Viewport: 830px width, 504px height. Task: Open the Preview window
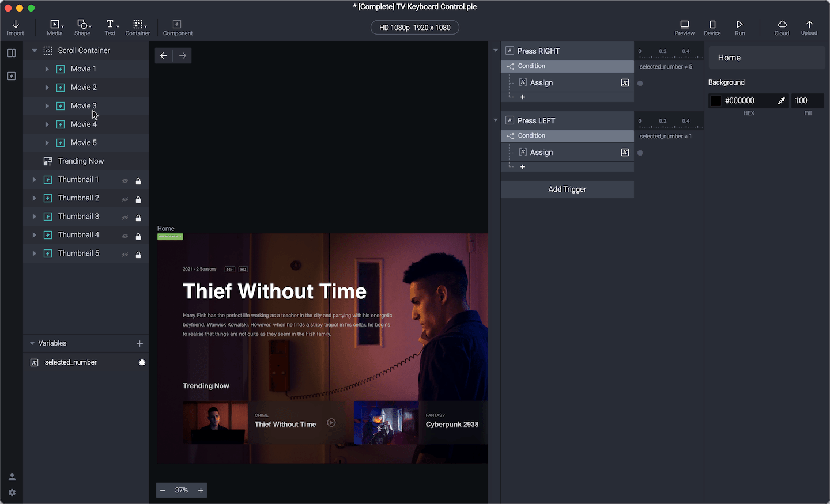click(x=685, y=27)
